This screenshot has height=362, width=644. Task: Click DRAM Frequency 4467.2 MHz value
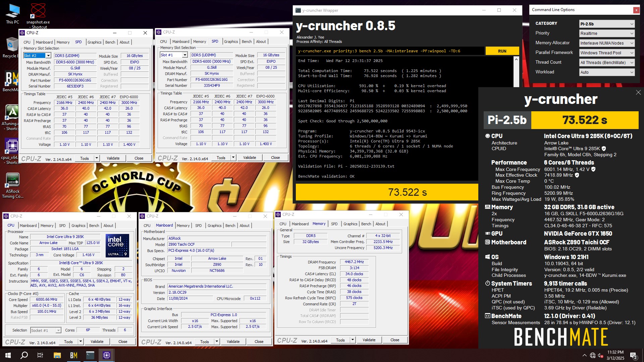(x=354, y=262)
